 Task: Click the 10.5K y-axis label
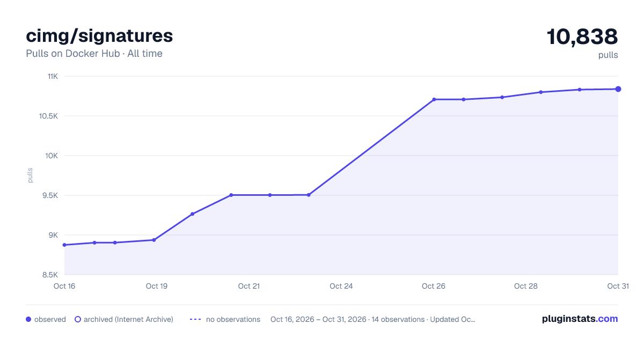[x=48, y=116]
